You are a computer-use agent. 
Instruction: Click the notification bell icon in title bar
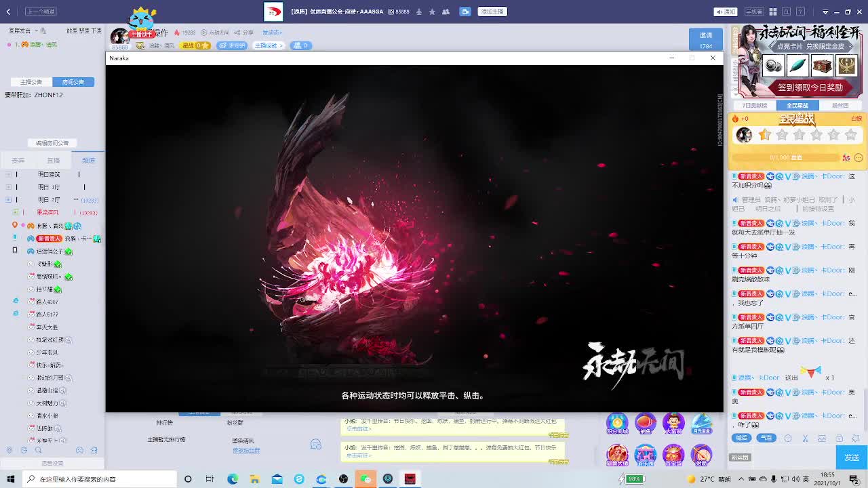[787, 12]
